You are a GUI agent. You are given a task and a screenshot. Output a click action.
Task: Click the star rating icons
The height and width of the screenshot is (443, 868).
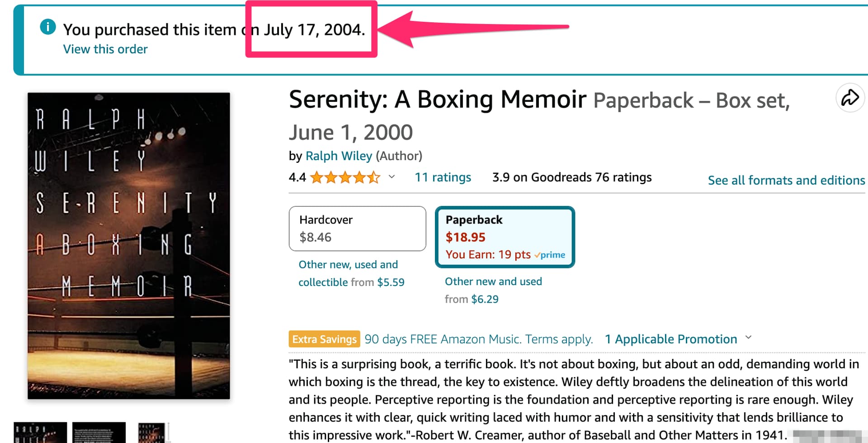click(345, 177)
